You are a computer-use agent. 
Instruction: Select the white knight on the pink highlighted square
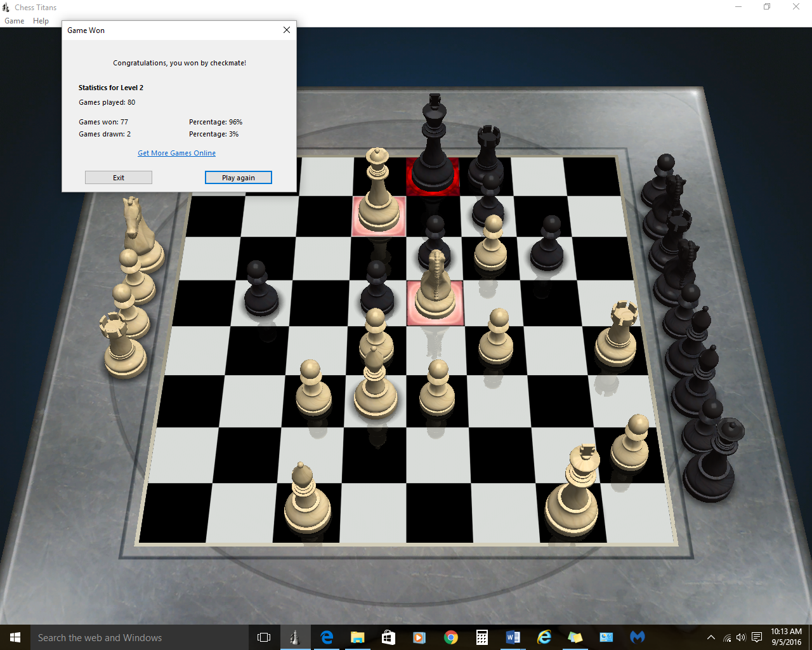[x=435, y=286]
